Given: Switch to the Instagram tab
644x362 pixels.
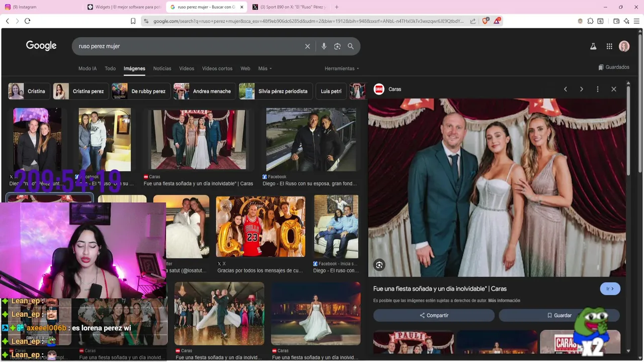Looking at the screenshot, I should point(40,7).
